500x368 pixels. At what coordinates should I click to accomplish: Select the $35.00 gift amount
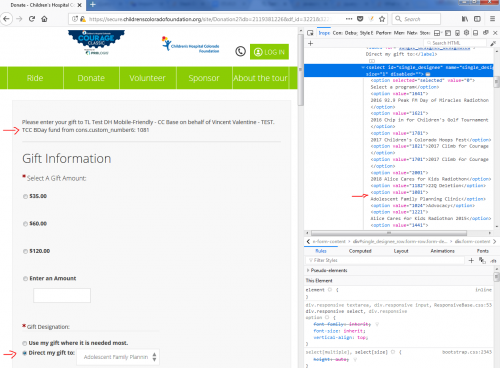pyautogui.click(x=25, y=196)
